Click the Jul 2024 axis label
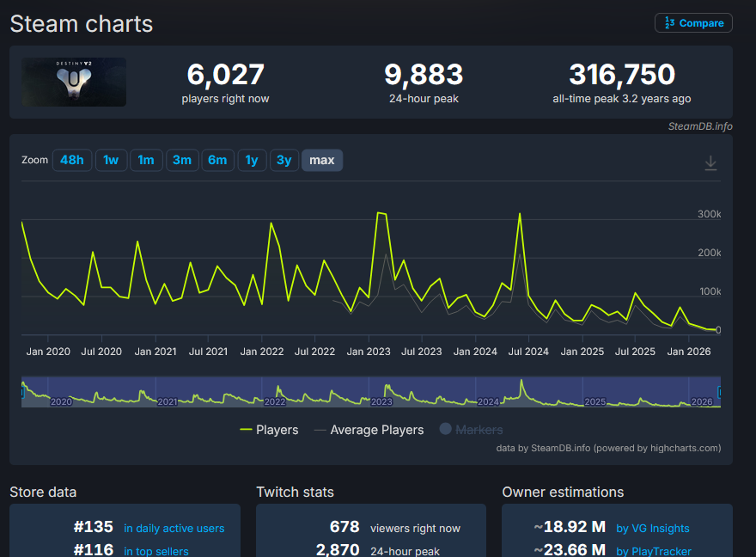Screen dimensions: 756x557 pyautogui.click(x=528, y=352)
